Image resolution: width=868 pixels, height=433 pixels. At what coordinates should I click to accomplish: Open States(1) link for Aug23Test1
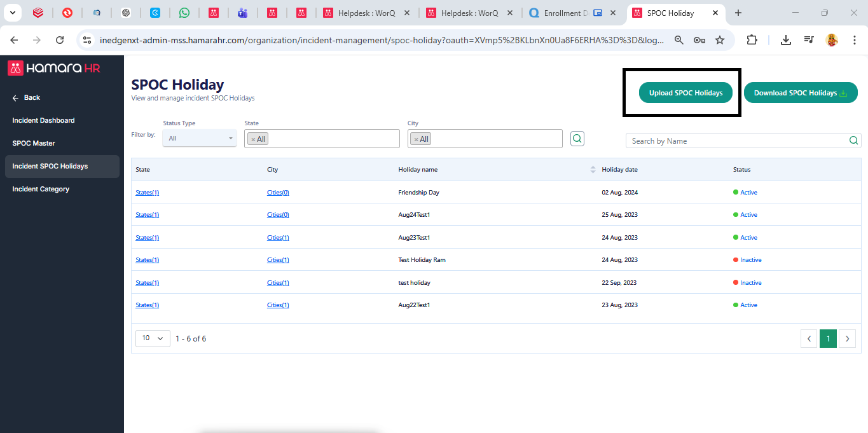[x=147, y=237]
